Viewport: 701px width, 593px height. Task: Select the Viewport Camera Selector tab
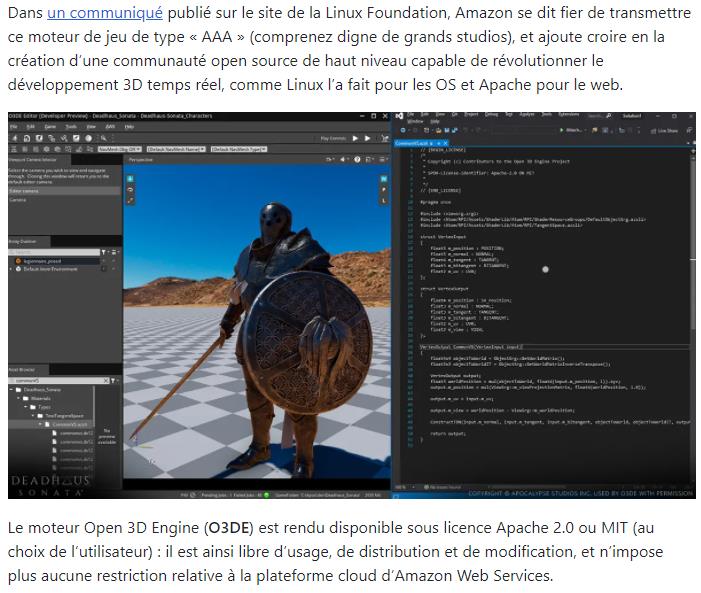39,160
